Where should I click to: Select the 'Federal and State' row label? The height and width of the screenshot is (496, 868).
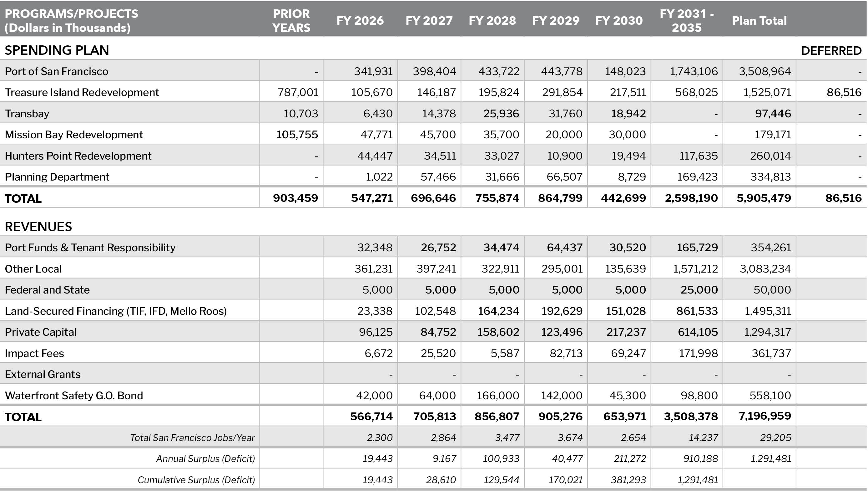coord(47,290)
